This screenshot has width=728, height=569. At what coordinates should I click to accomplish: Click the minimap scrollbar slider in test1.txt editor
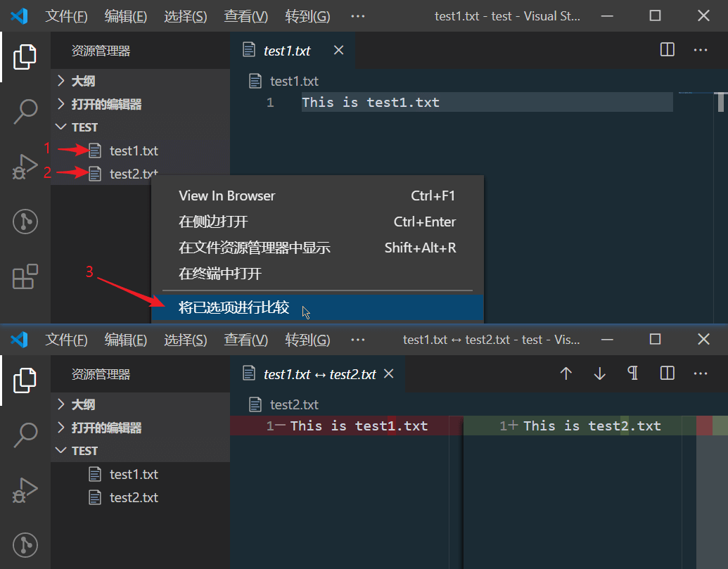(x=721, y=102)
